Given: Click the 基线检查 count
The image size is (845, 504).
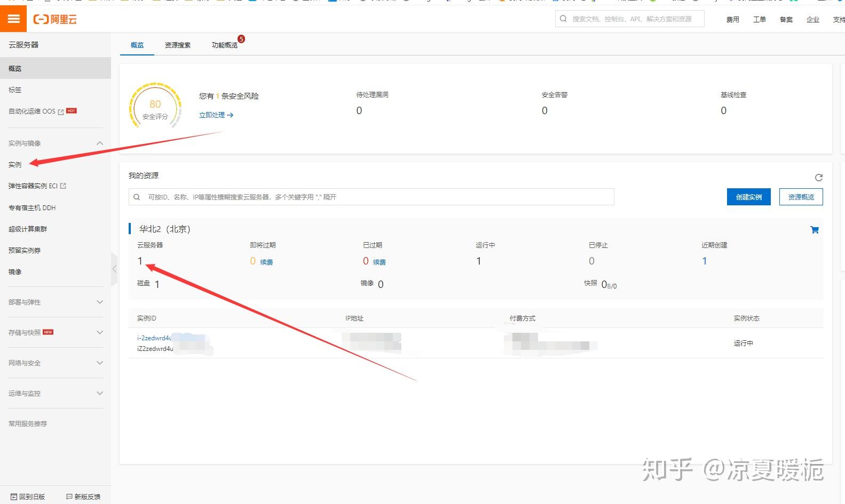Looking at the screenshot, I should 724,110.
